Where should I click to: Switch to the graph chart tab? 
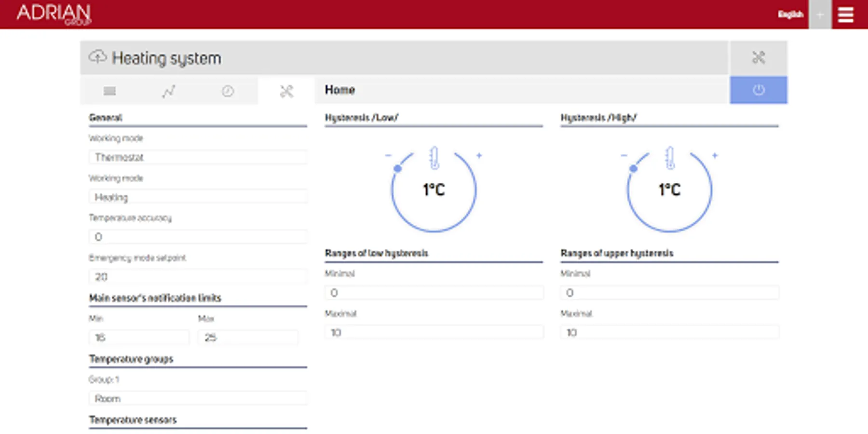(x=168, y=91)
